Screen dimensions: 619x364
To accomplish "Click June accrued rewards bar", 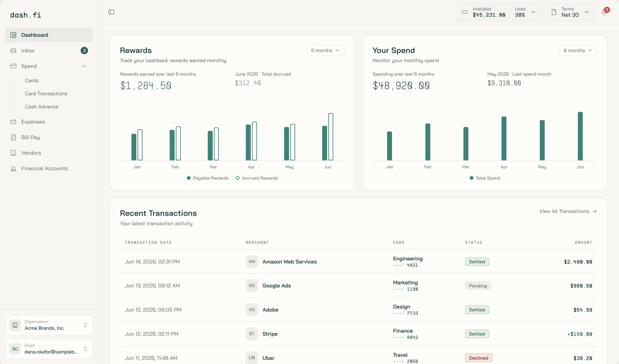I will pos(331,137).
